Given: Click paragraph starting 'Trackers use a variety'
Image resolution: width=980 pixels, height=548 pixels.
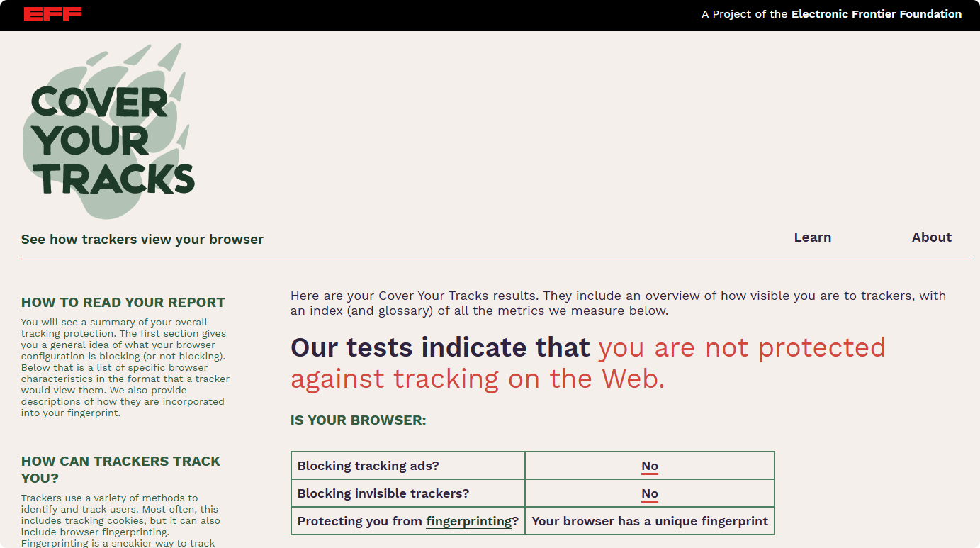Looking at the screenshot, I should click(x=121, y=520).
